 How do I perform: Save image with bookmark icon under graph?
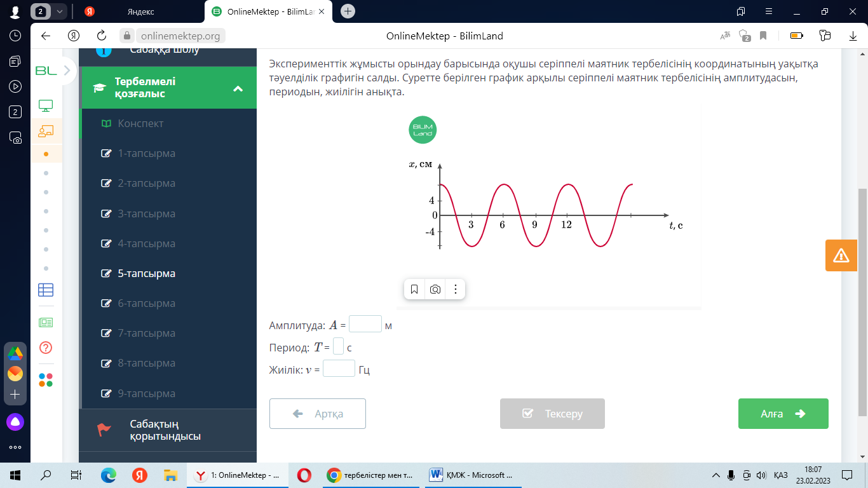click(x=414, y=290)
